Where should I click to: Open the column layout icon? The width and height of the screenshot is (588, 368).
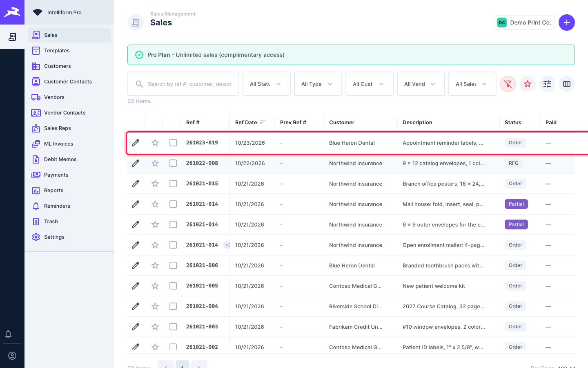point(567,84)
